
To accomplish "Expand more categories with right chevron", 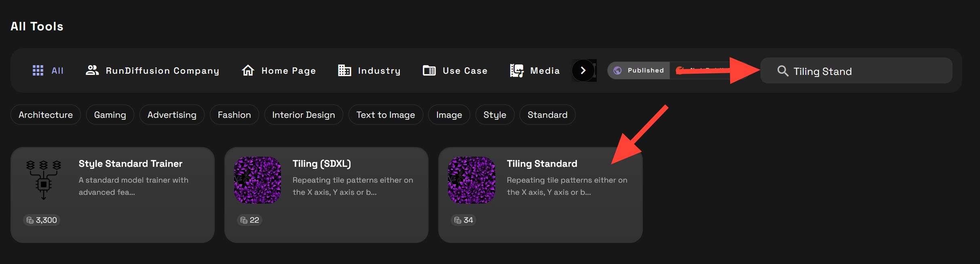I will tap(583, 70).
